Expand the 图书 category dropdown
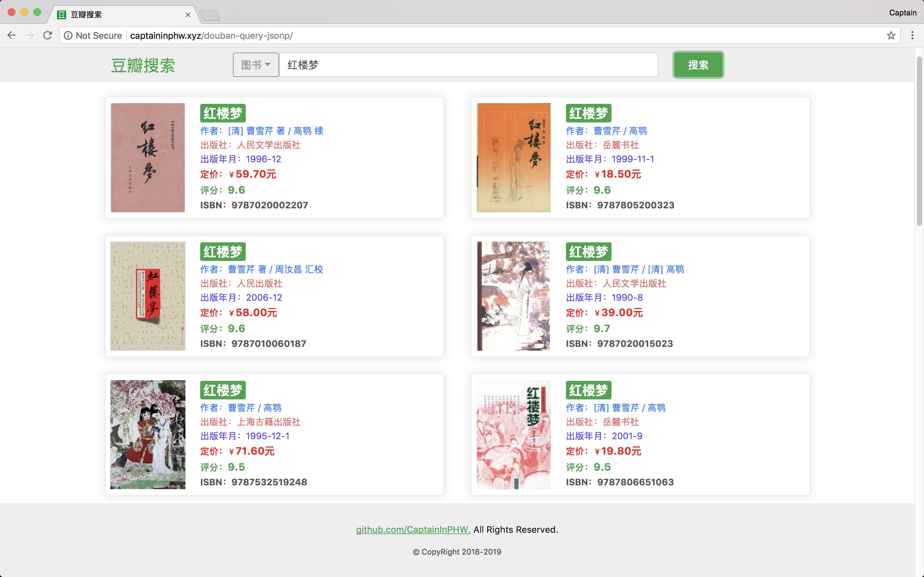 pyautogui.click(x=256, y=65)
